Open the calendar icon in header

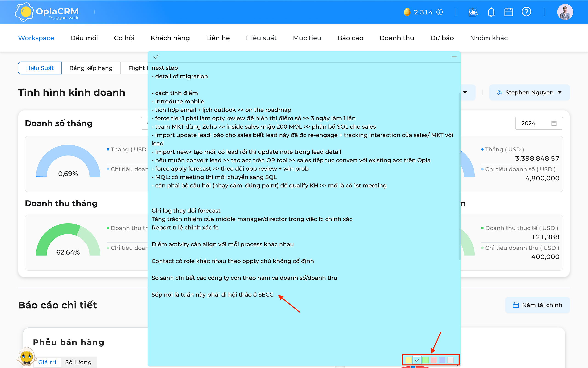(x=509, y=12)
